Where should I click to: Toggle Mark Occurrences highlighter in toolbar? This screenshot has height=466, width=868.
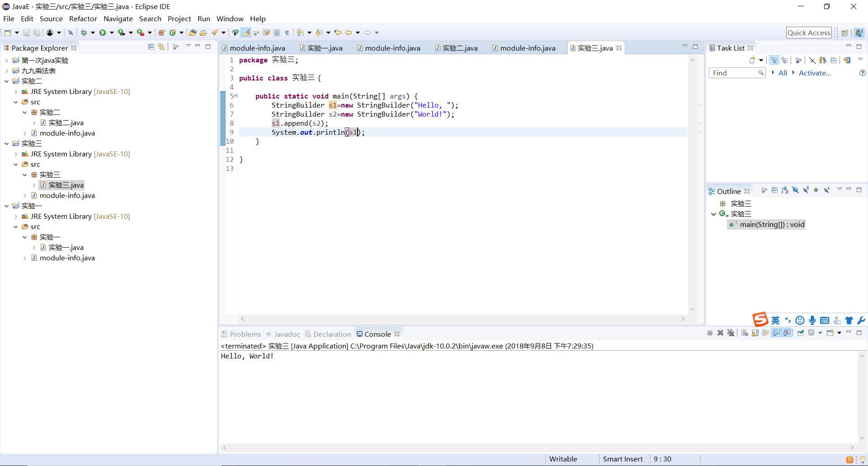pos(246,33)
